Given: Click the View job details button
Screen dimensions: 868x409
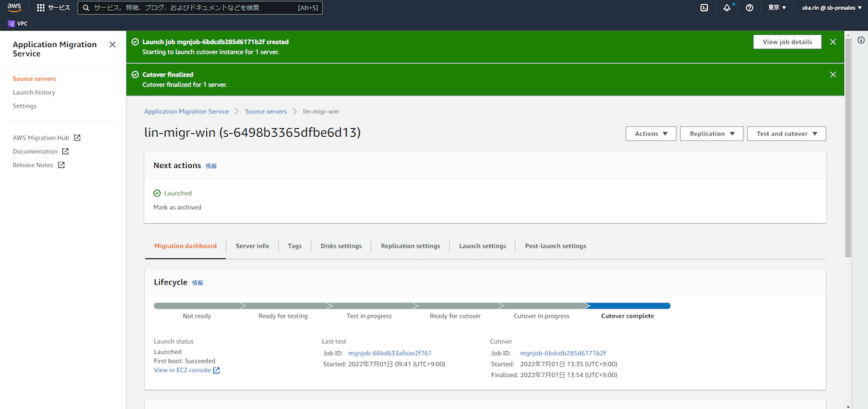Looking at the screenshot, I should (x=787, y=42).
